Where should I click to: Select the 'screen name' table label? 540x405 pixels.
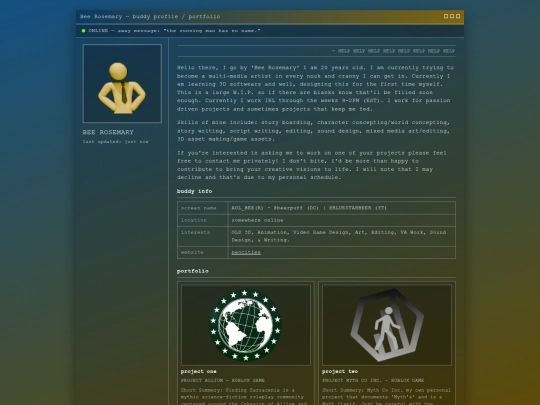click(x=199, y=208)
